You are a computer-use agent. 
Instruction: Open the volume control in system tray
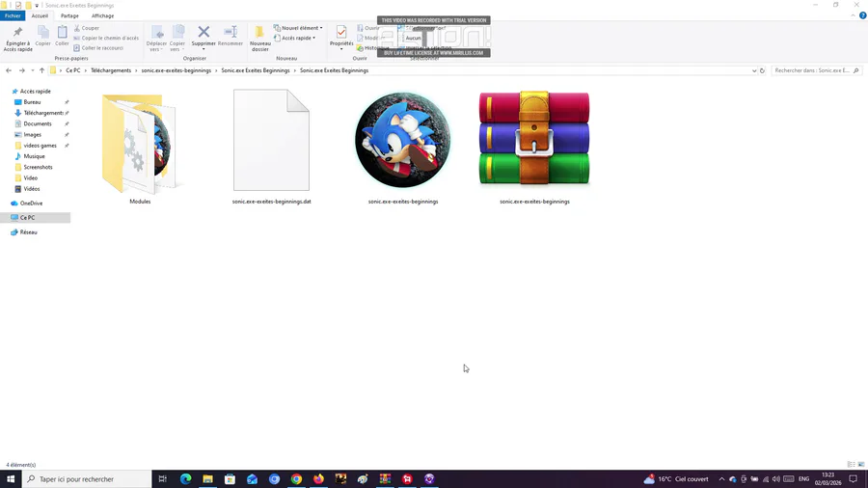click(776, 479)
